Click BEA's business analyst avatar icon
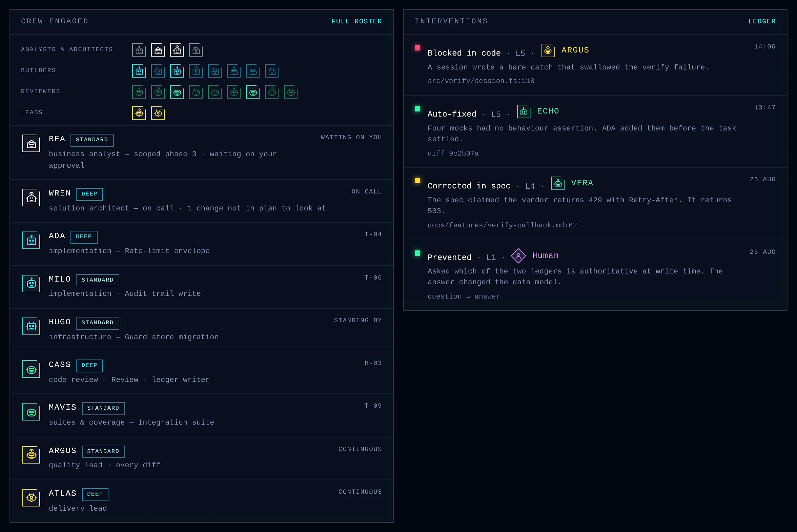 pyautogui.click(x=31, y=143)
